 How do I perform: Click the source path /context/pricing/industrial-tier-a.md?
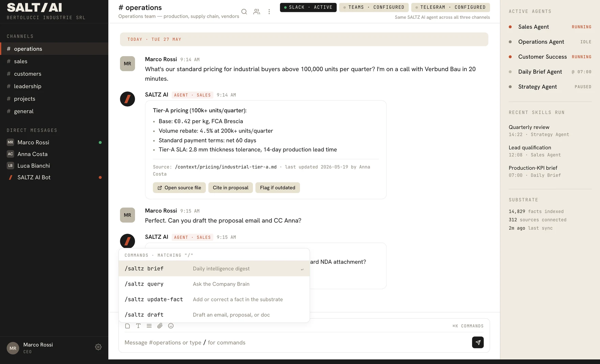tap(226, 167)
